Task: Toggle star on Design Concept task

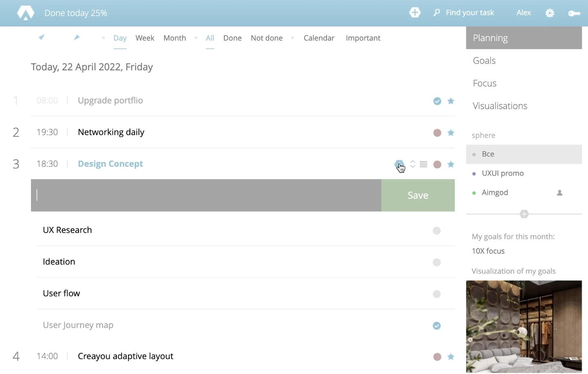Action: (x=451, y=164)
